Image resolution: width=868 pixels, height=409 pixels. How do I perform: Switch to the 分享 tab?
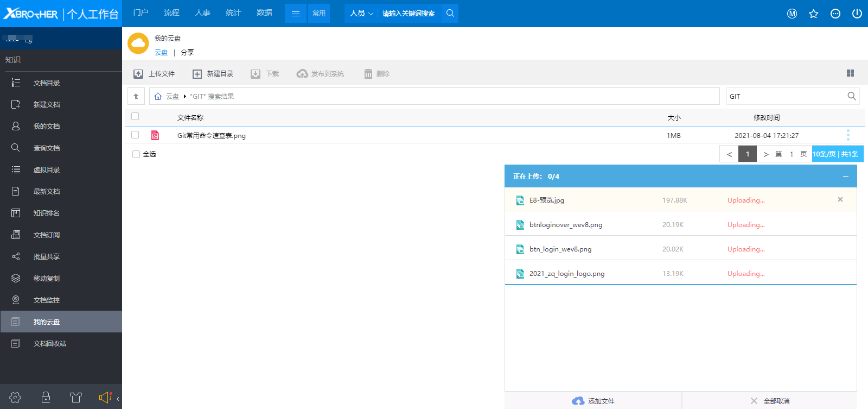pos(187,53)
